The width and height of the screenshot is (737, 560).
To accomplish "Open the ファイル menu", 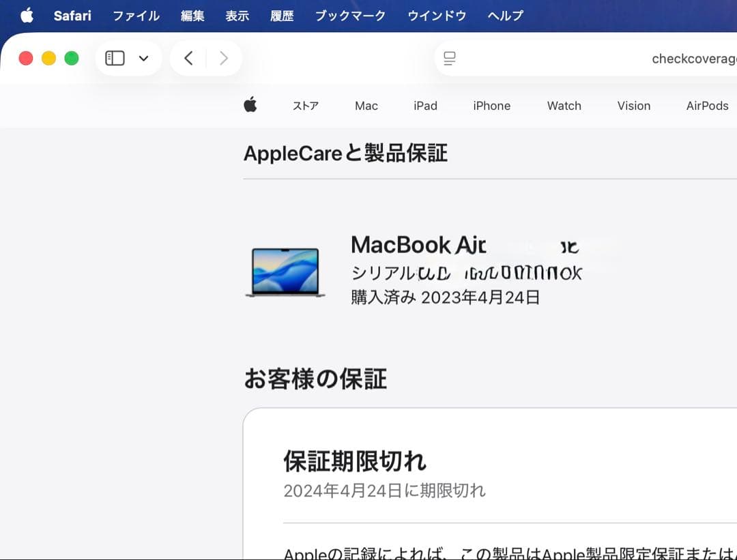I will (x=136, y=16).
